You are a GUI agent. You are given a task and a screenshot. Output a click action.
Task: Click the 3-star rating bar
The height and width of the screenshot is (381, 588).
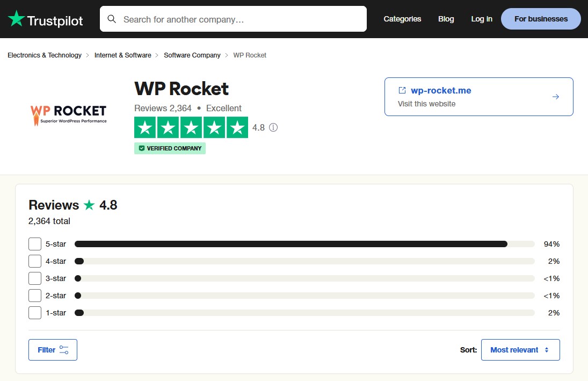click(x=304, y=278)
